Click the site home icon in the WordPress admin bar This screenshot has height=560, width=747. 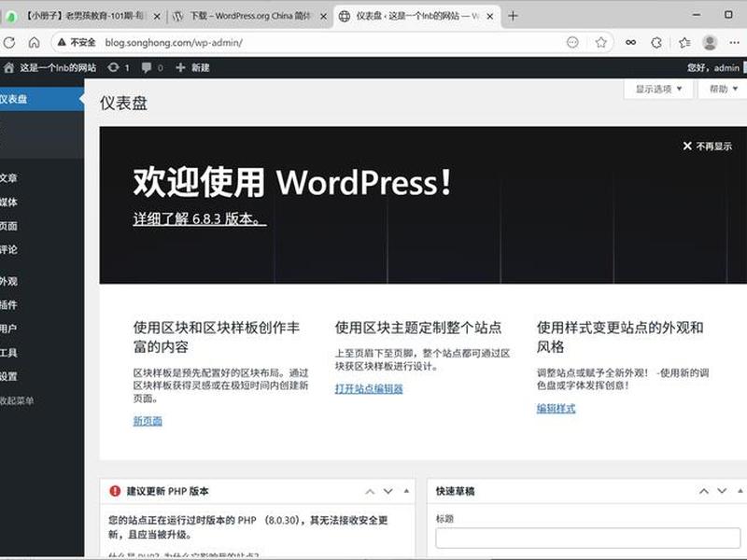pyautogui.click(x=9, y=67)
